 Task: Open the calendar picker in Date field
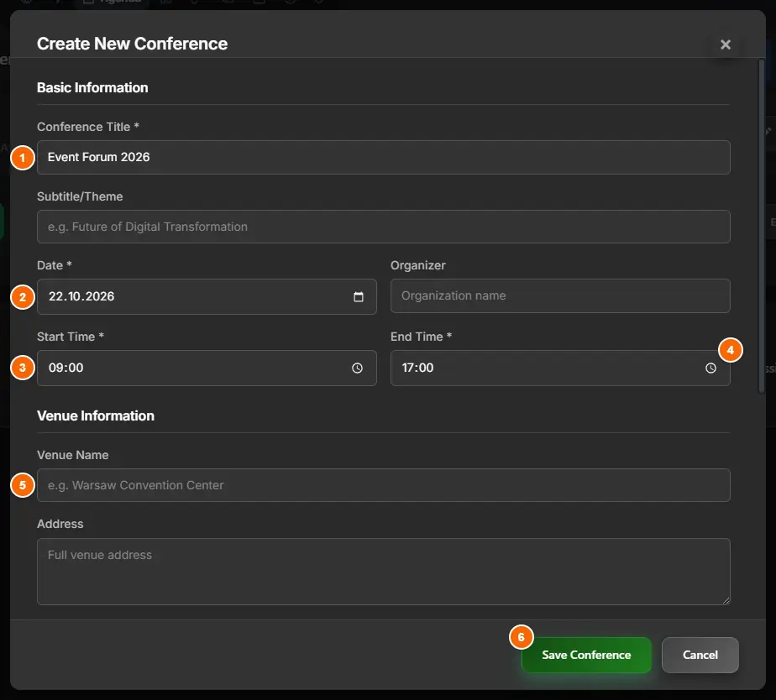tap(359, 297)
